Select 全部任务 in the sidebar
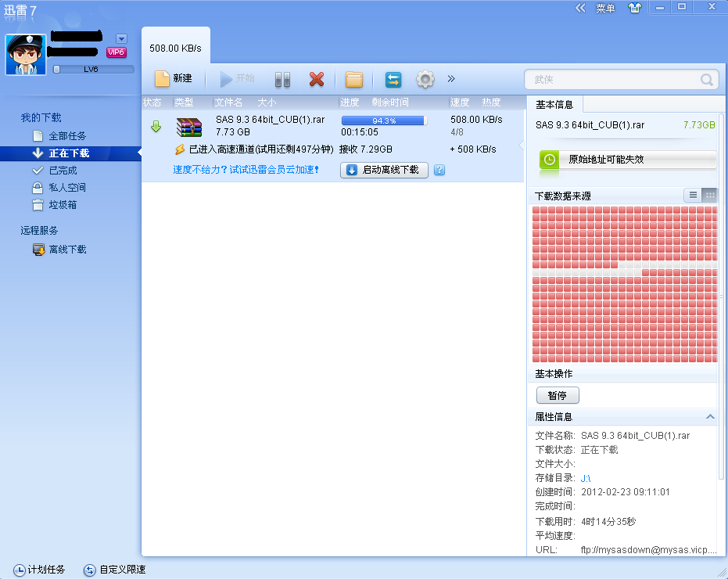This screenshot has width=728, height=579. point(67,135)
